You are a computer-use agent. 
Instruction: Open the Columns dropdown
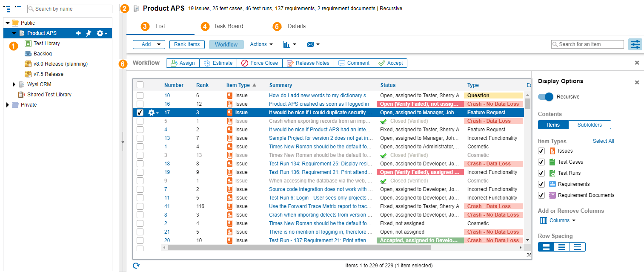[x=558, y=220]
